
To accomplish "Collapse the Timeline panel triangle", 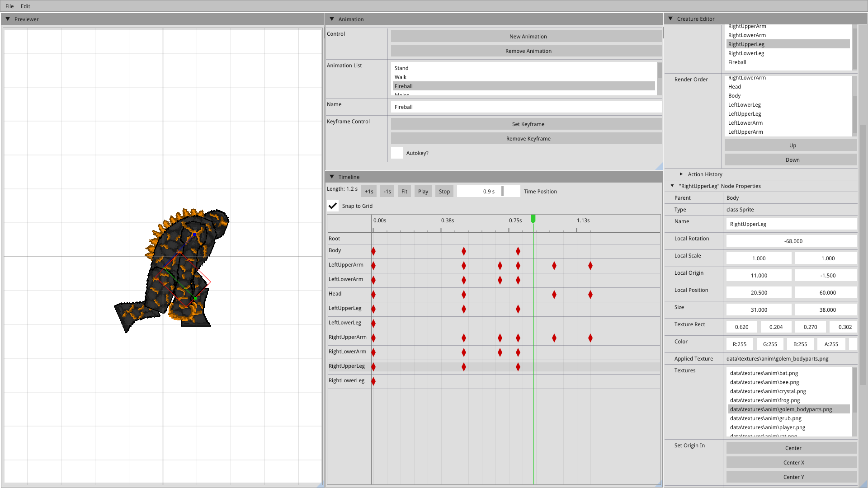I will [x=332, y=177].
